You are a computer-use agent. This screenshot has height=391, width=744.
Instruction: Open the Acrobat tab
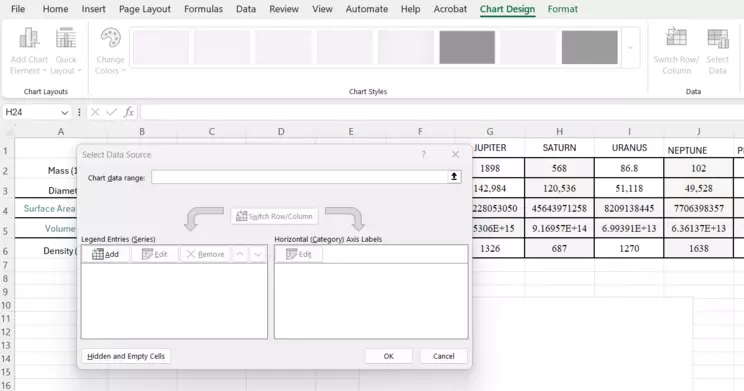tap(450, 9)
